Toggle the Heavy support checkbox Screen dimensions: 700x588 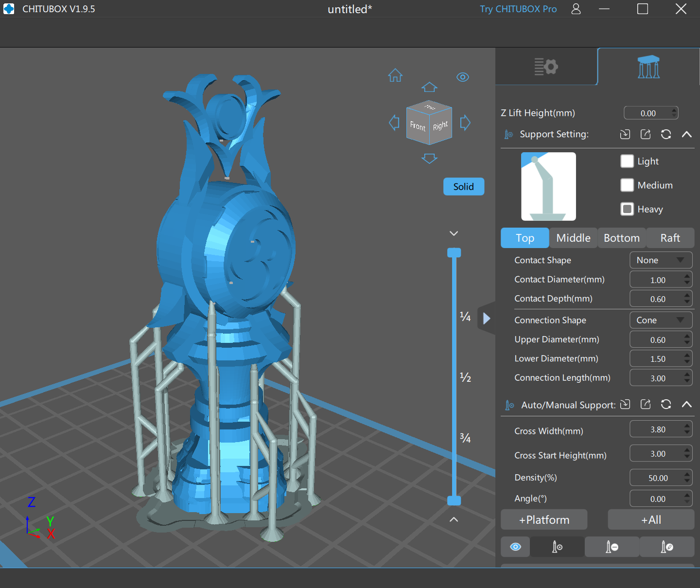pos(627,209)
